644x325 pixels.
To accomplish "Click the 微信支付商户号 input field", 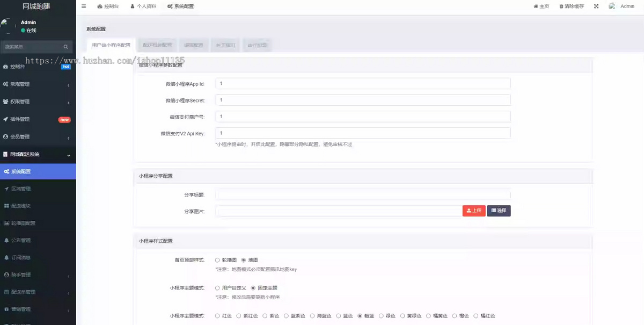I will [363, 117].
